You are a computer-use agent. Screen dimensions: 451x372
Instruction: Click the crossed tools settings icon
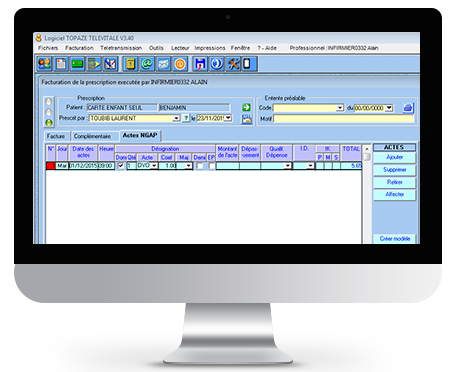click(233, 64)
